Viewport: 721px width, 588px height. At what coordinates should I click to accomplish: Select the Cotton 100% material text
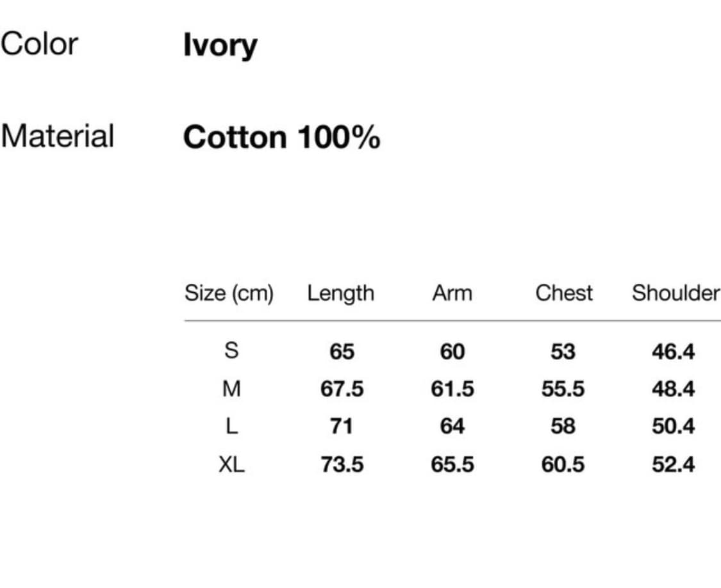click(281, 138)
